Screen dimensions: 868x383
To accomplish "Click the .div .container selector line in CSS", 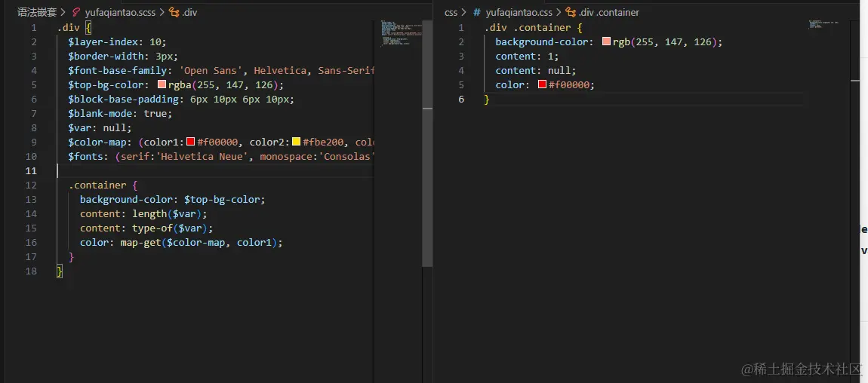I will tap(533, 27).
